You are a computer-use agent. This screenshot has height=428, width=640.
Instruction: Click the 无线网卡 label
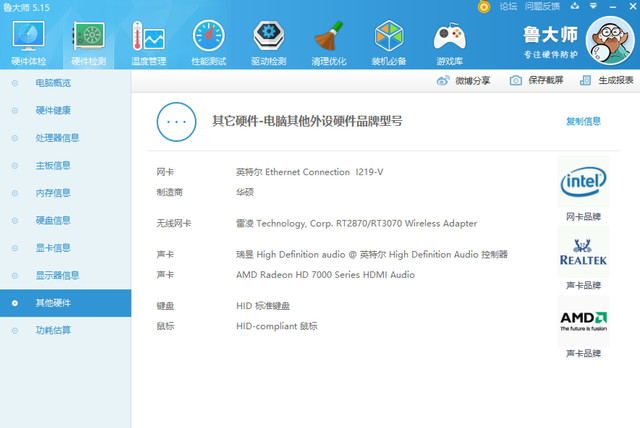click(174, 224)
